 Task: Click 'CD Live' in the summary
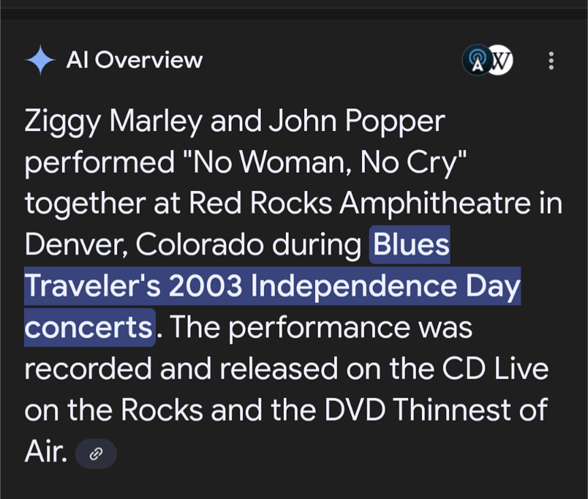point(495,369)
